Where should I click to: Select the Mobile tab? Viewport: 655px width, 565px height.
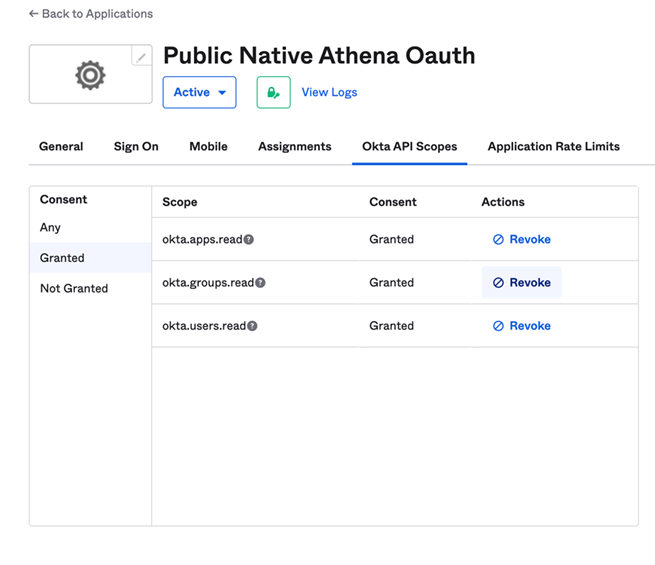tap(208, 146)
